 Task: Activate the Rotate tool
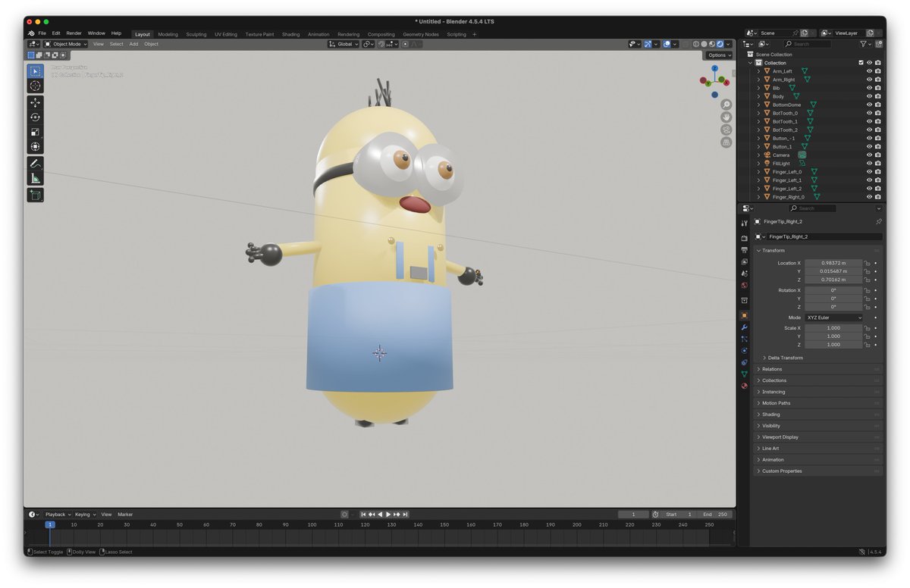pyautogui.click(x=35, y=117)
